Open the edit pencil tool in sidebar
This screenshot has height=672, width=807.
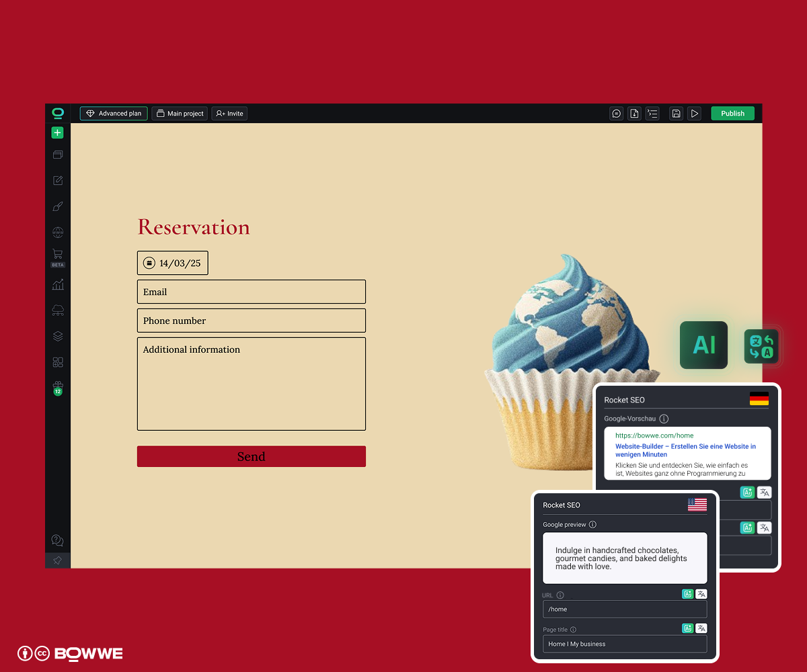pos(58,180)
